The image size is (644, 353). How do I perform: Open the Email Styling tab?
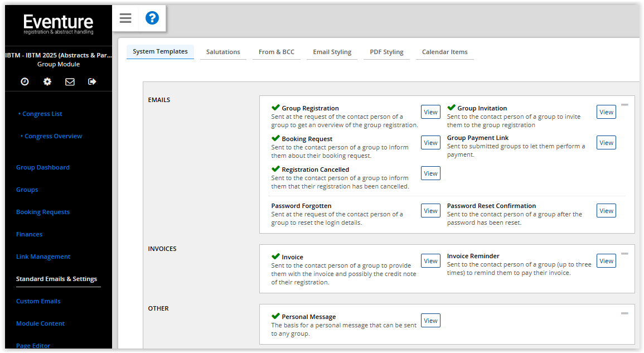[x=332, y=52]
